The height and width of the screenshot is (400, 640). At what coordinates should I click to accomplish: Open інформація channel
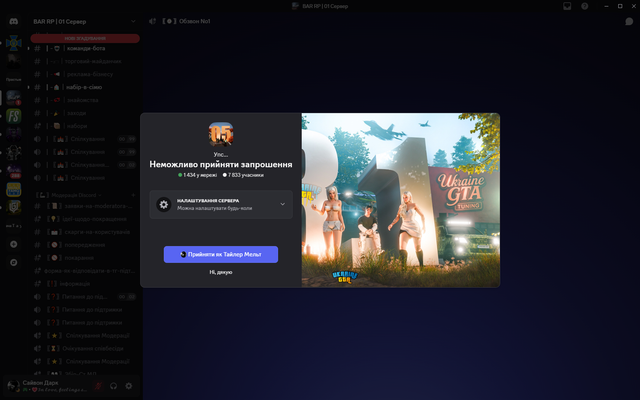84,284
